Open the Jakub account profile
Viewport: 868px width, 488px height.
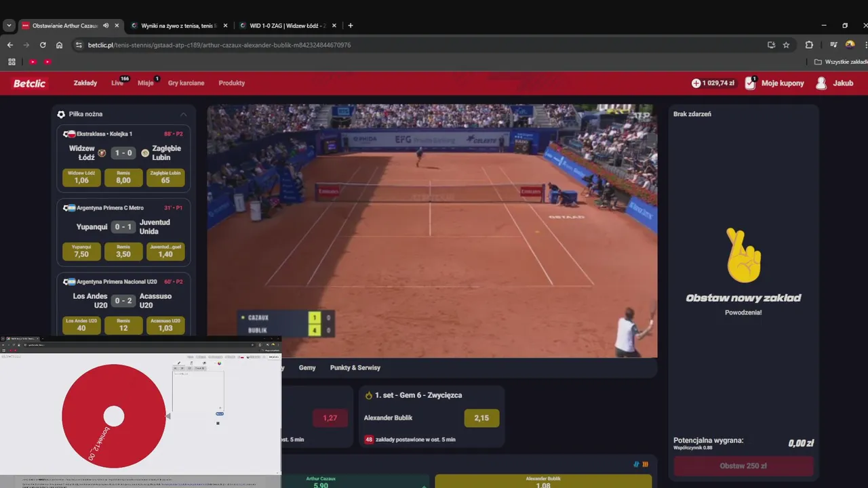coord(834,83)
